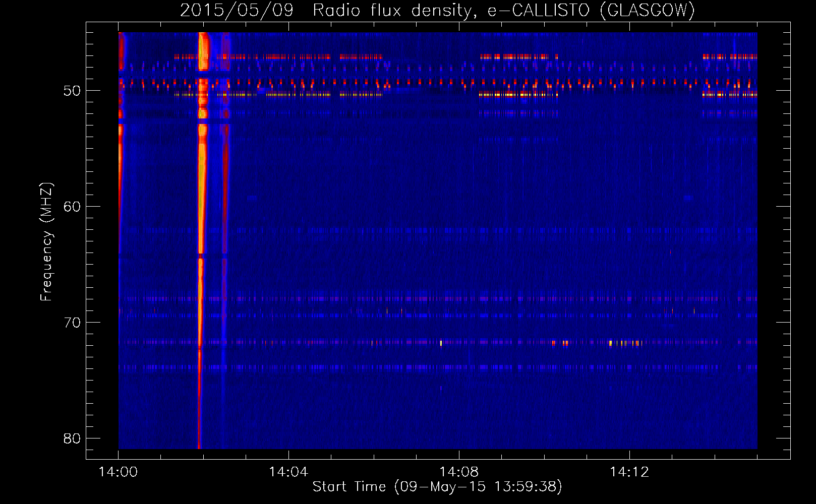Click the 'Frequency (MHZ)' axis label
816x504 pixels.
(46, 242)
